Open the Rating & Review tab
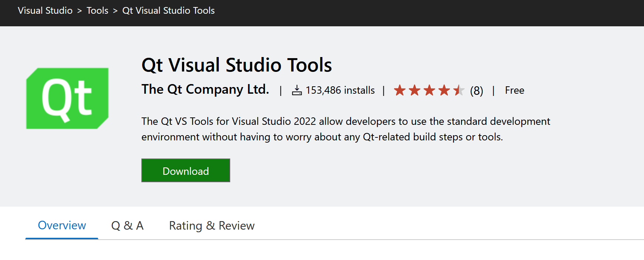The image size is (644, 260). pyautogui.click(x=212, y=225)
